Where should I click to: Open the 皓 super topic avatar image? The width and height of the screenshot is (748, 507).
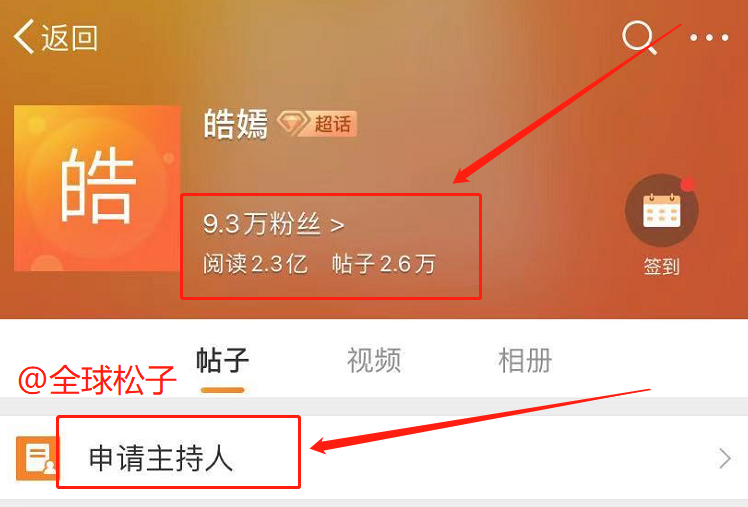click(97, 188)
